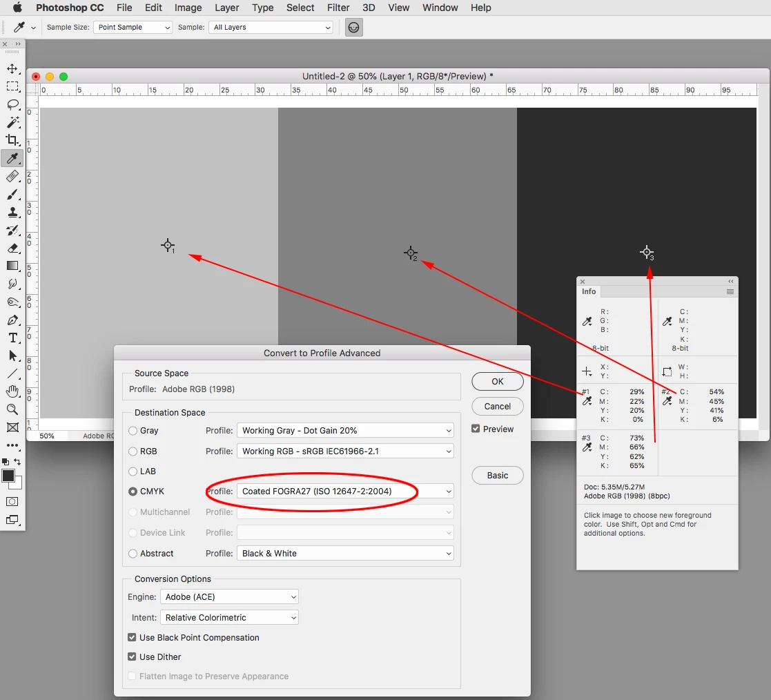
Task: Confirm conversion with OK button
Action: [x=498, y=381]
